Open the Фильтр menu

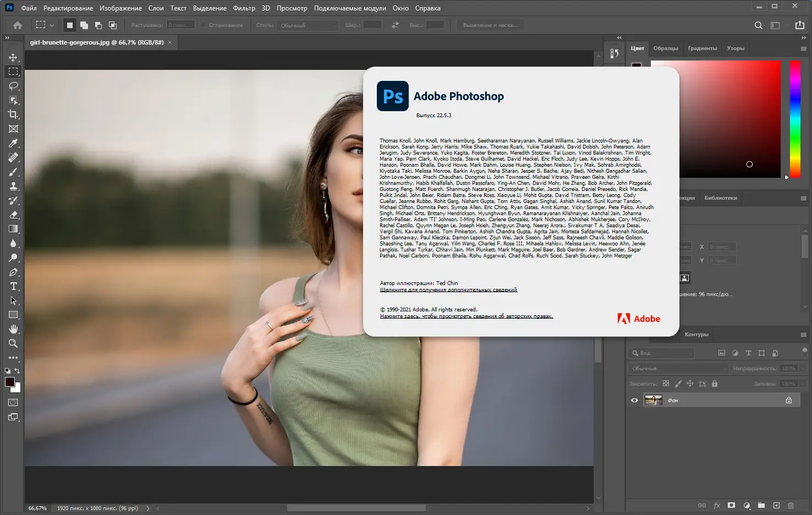(244, 8)
